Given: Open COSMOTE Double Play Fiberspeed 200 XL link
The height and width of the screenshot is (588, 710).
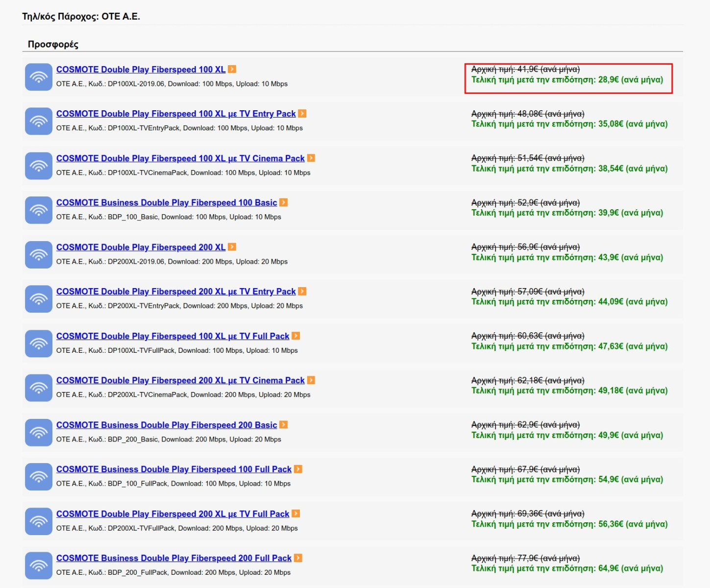Looking at the screenshot, I should 141,247.
